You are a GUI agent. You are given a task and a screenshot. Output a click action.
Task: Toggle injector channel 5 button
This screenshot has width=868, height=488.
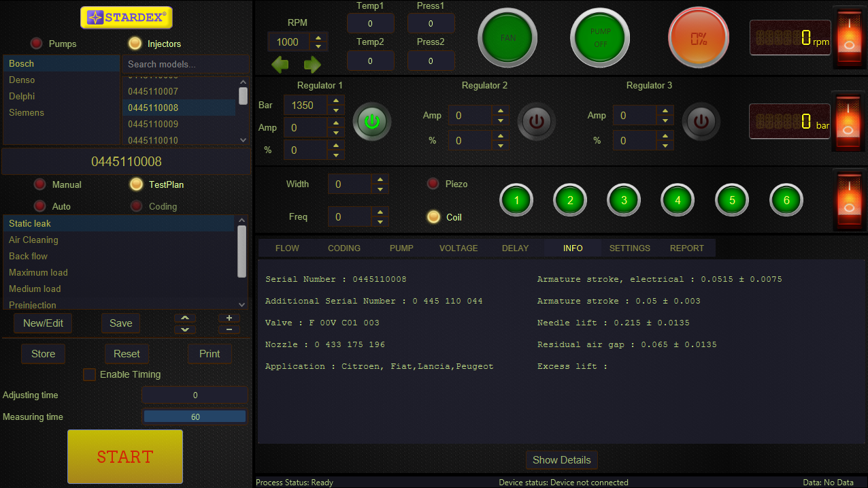(732, 200)
